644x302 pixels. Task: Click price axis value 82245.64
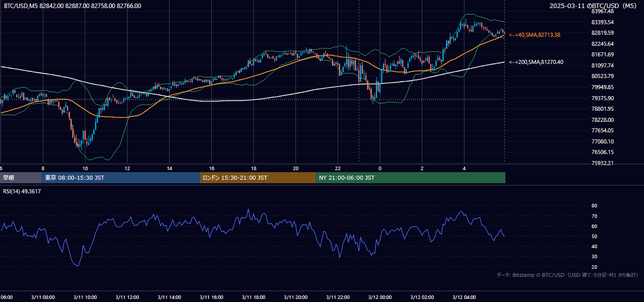coord(603,44)
